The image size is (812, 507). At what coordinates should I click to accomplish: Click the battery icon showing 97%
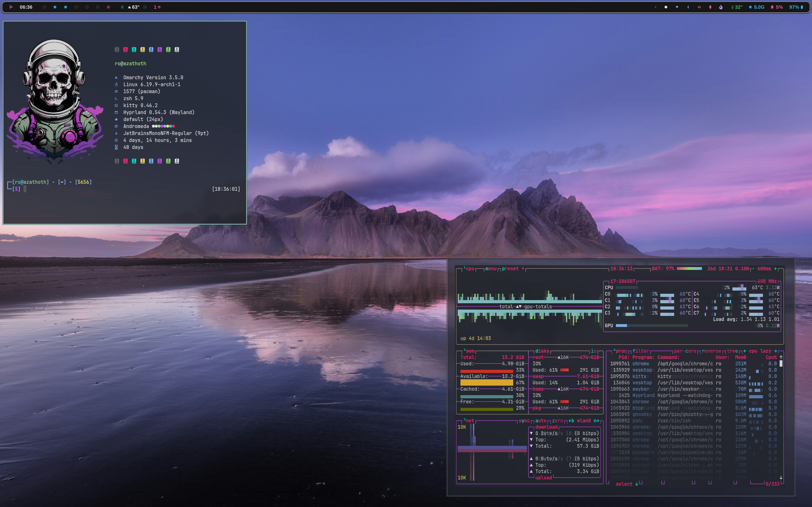(x=801, y=7)
